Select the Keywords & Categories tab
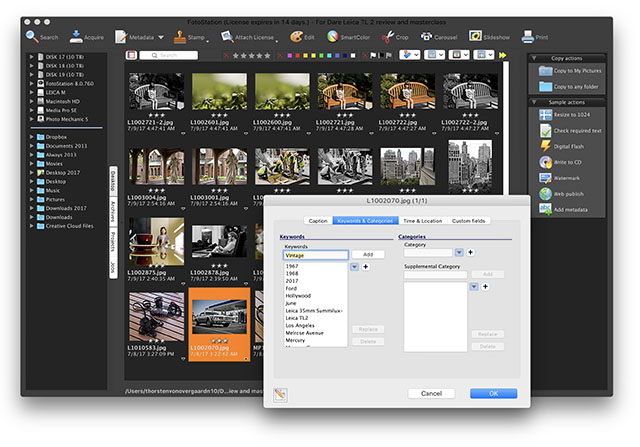 pyautogui.click(x=365, y=220)
